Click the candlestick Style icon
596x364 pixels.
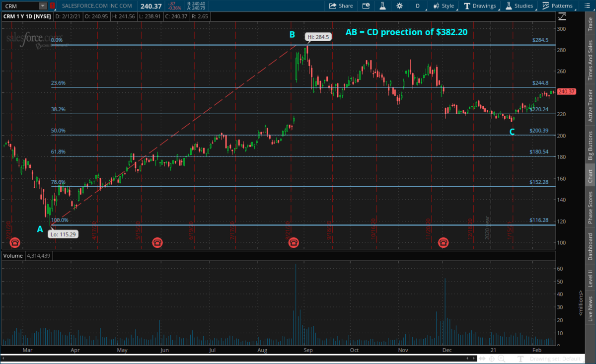coord(437,6)
